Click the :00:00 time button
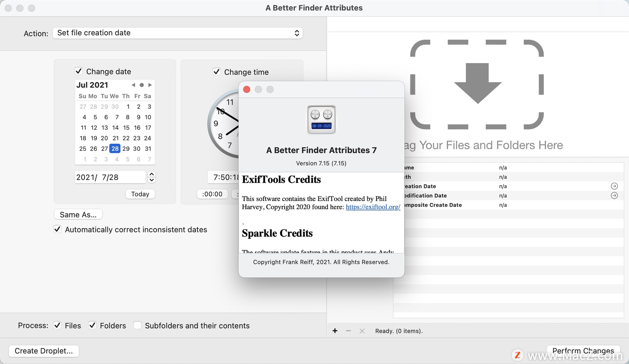The width and height of the screenshot is (629, 364). click(x=212, y=194)
